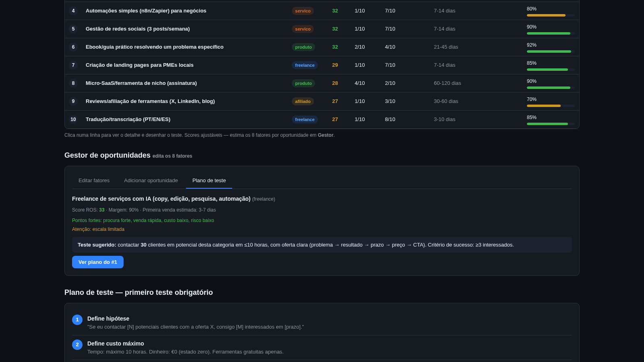Click the 90% margin bar for Gestão de redes sociais
The width and height of the screenshot is (644, 362).
[x=551, y=33]
